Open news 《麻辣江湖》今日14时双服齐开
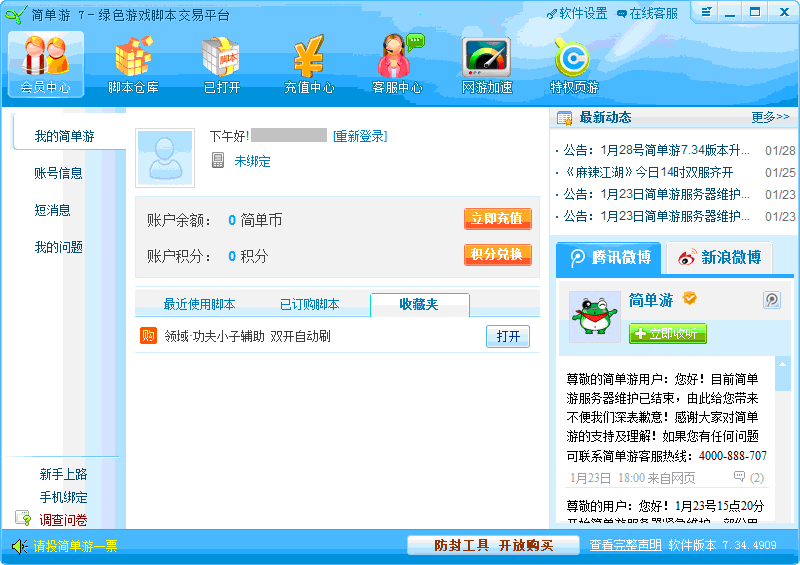Image resolution: width=800 pixels, height=565 pixels. tap(648, 173)
